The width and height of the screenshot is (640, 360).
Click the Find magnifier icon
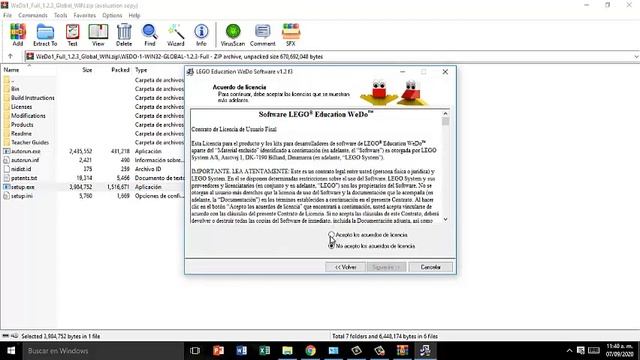tap(149, 35)
